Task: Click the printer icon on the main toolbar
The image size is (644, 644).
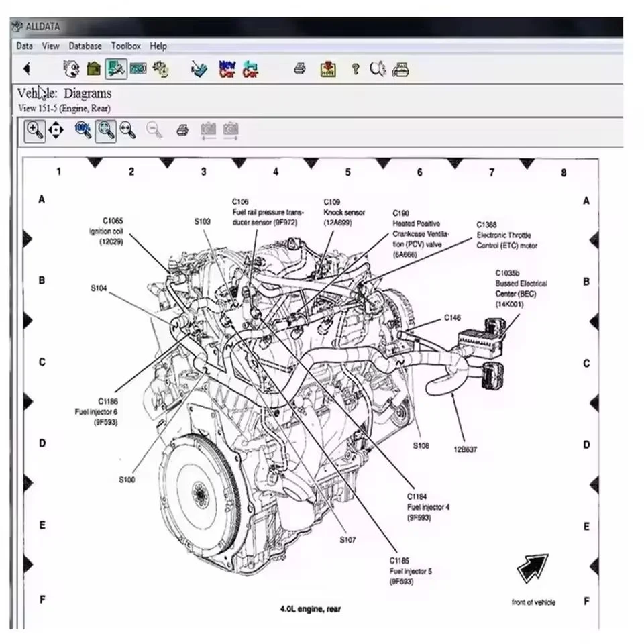Action: click(x=299, y=68)
